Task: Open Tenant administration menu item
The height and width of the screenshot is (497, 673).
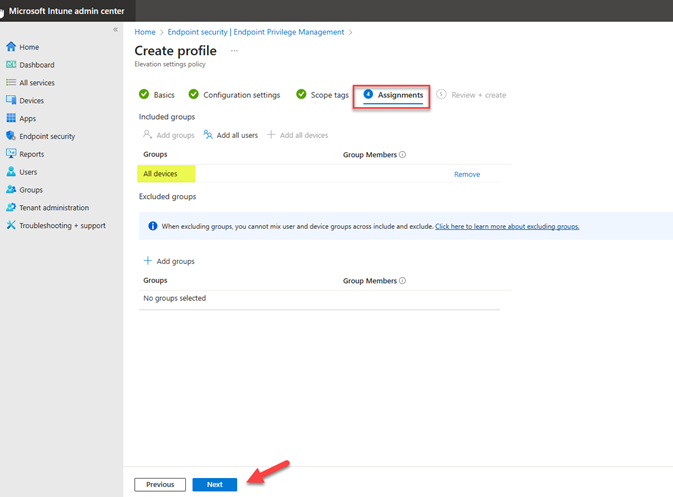Action: tap(54, 208)
